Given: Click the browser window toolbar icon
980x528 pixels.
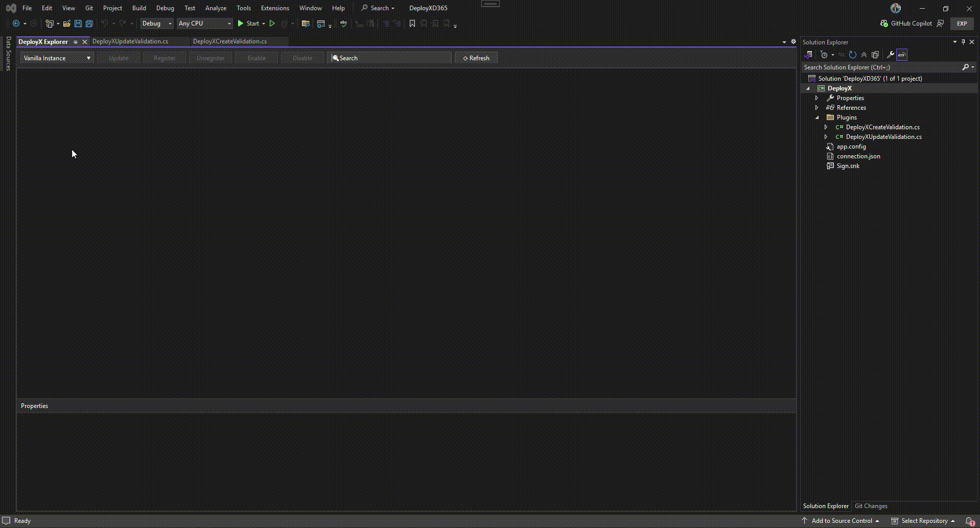Looking at the screenshot, I should click(321, 23).
